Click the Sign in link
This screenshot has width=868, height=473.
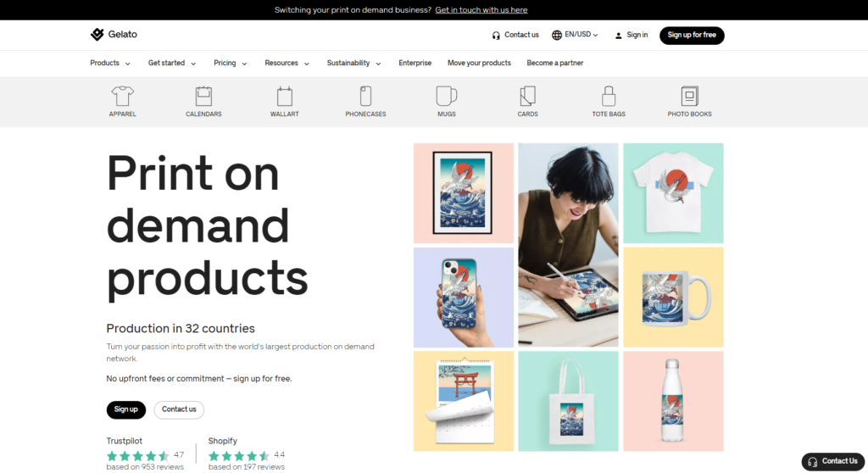pos(637,35)
